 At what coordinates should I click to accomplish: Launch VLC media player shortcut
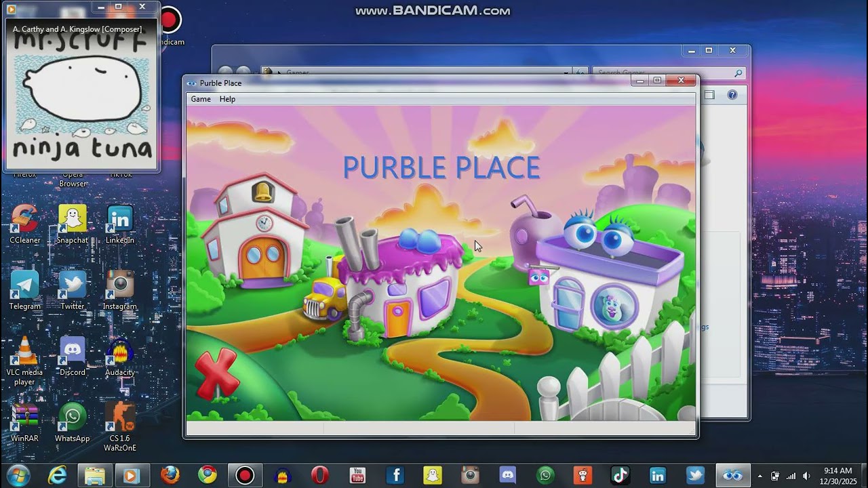point(24,361)
